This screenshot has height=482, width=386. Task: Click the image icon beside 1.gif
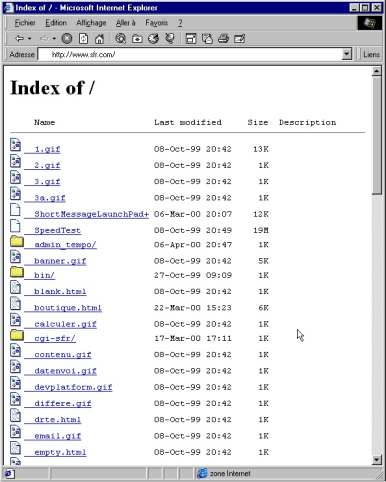point(15,145)
